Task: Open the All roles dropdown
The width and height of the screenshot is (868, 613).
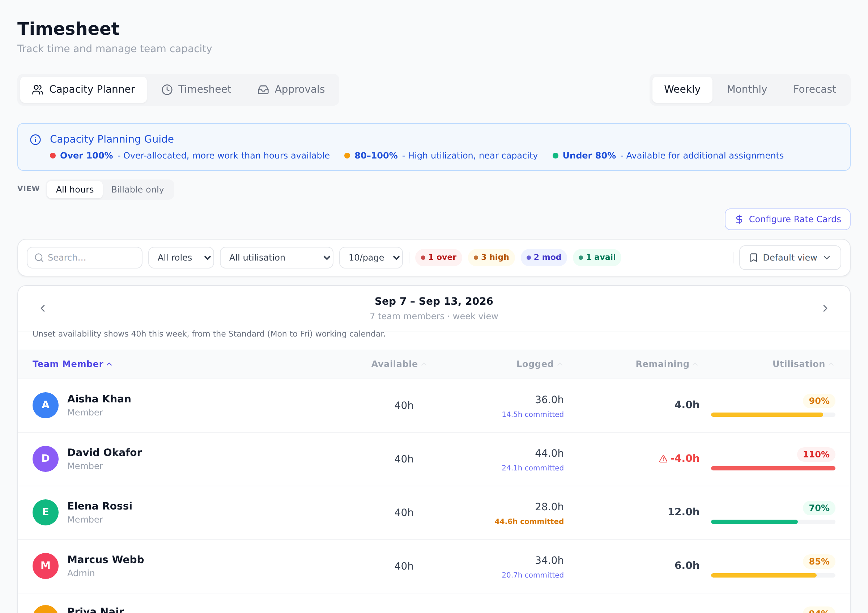Action: (x=181, y=258)
